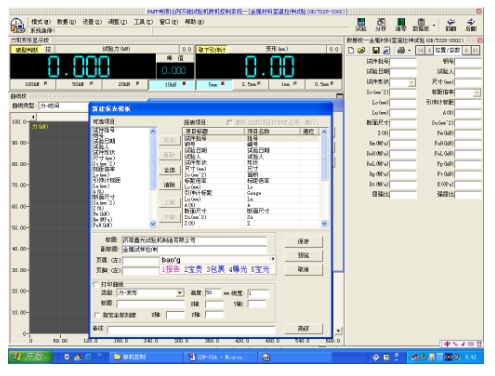Open the 模式(M) menu
This screenshot has height=376, width=495.
pyautogui.click(x=41, y=22)
